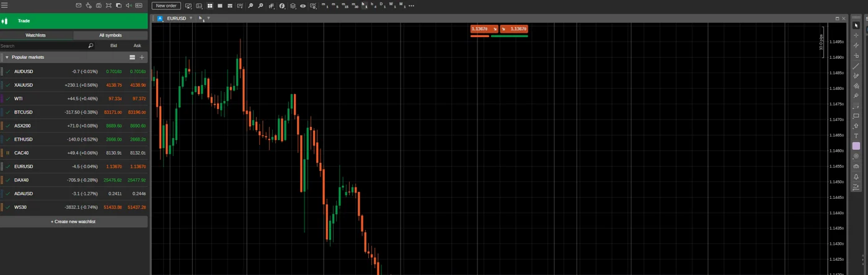Open more timeframes ellipsis menu

tap(412, 6)
